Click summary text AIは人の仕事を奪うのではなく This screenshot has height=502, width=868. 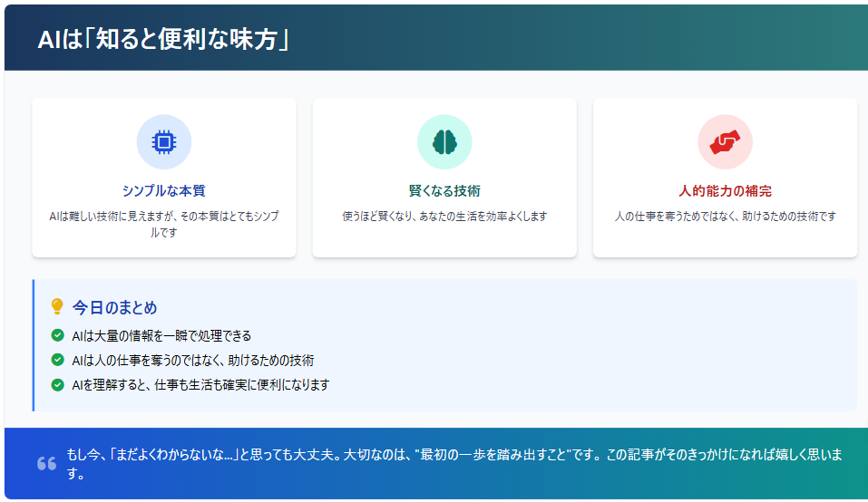tap(193, 360)
